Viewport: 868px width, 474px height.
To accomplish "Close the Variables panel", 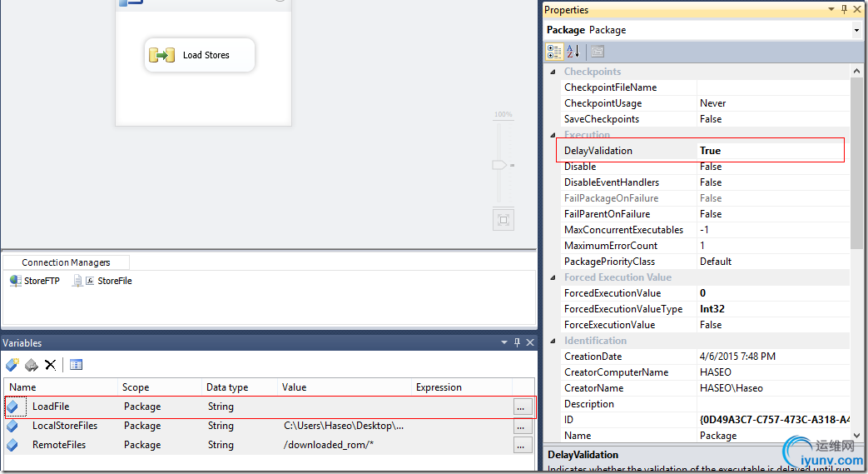I will (530, 342).
